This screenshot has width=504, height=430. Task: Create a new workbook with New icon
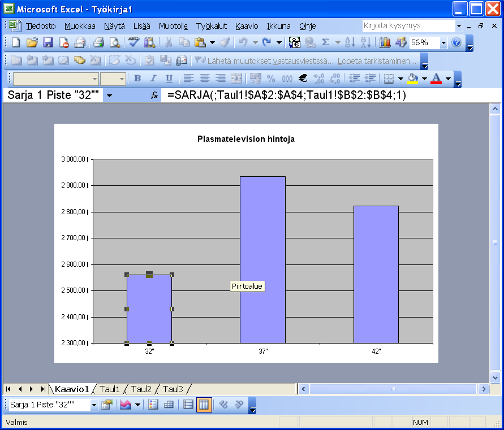pos(16,42)
